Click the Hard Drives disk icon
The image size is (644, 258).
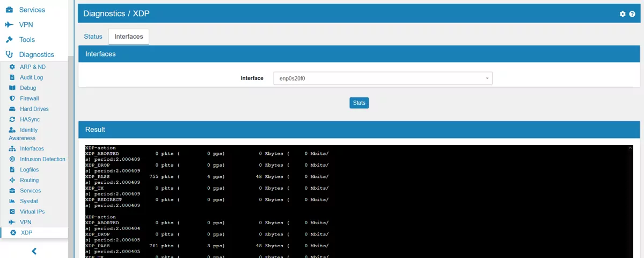point(12,109)
